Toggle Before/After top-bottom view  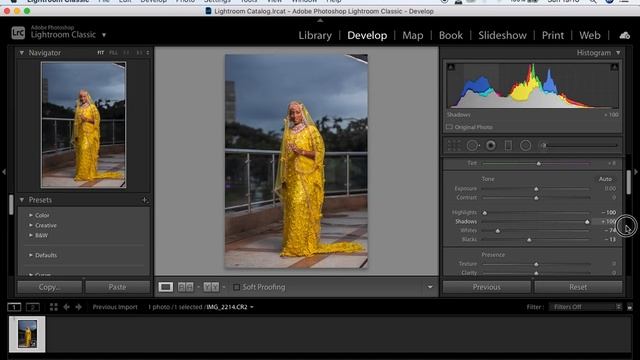tap(211, 287)
